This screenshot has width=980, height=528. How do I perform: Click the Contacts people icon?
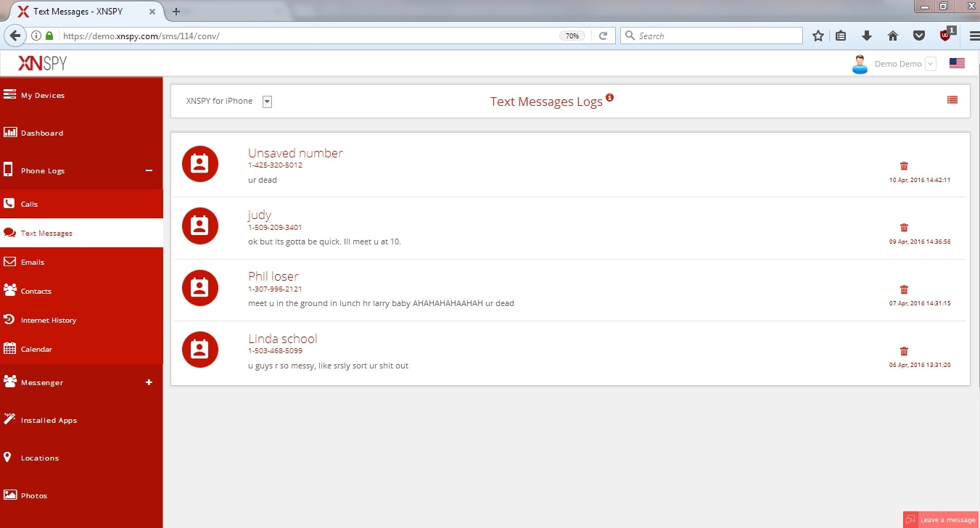point(9,290)
